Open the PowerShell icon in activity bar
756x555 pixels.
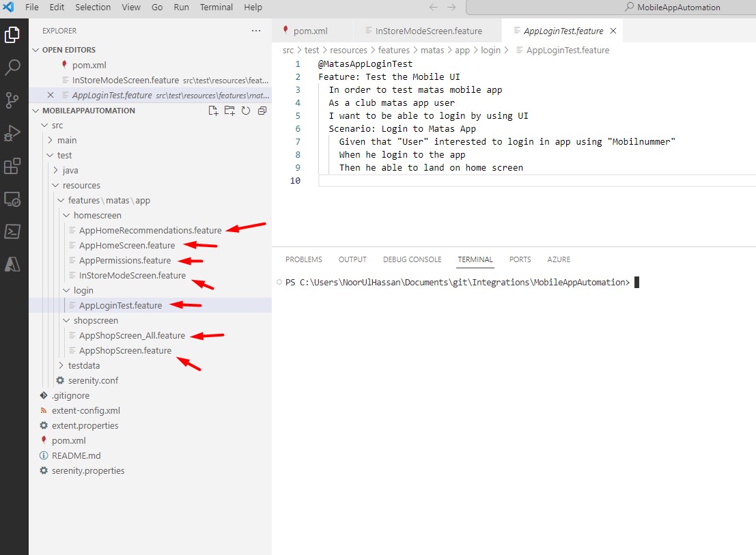pyautogui.click(x=12, y=231)
